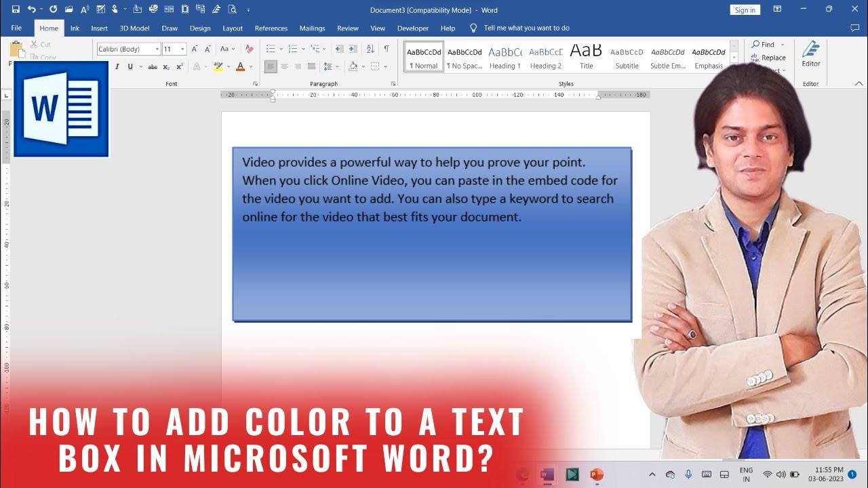The height and width of the screenshot is (488, 868).
Task: Open the Change Case Aa dropdown
Action: (227, 49)
